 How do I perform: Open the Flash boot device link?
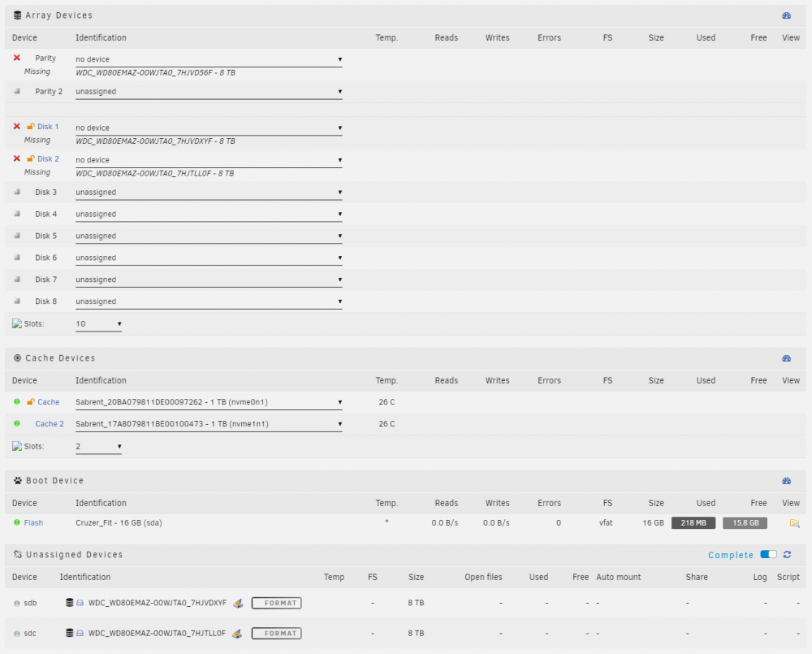coord(33,522)
